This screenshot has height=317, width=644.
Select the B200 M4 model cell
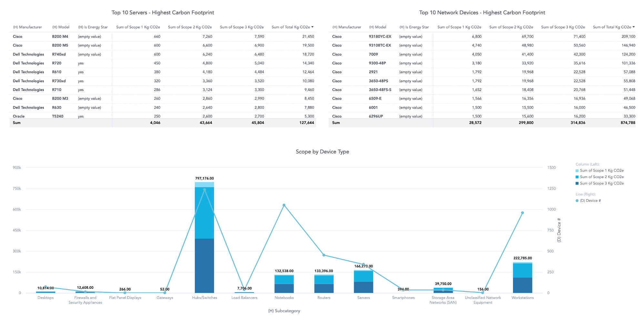coord(60,36)
